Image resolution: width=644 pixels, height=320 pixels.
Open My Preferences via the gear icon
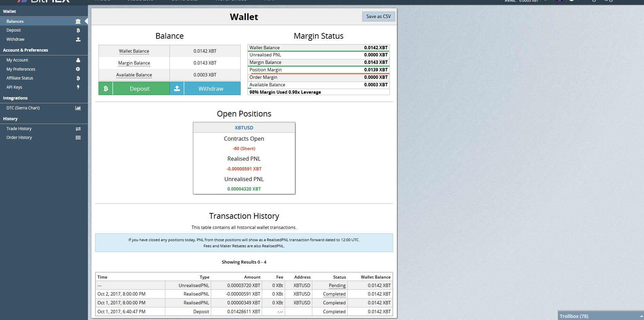coord(78,69)
